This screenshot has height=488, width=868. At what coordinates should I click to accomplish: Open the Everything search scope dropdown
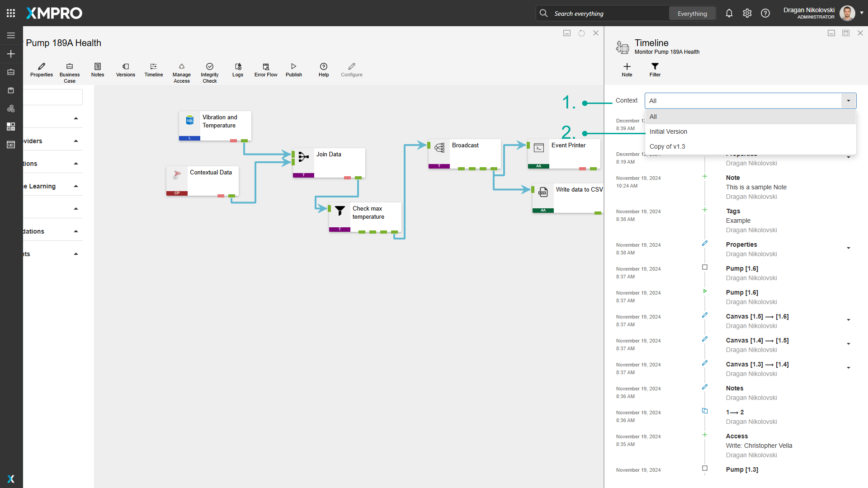[692, 14]
